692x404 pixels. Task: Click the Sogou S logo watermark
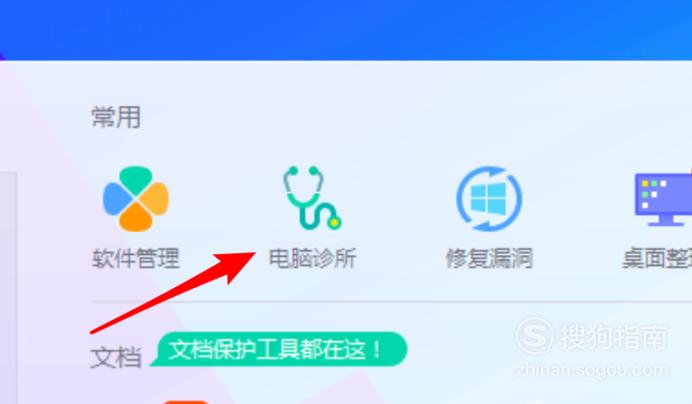534,336
